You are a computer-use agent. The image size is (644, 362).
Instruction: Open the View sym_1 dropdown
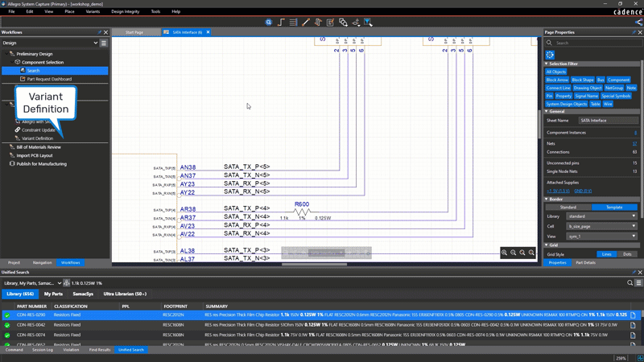601,237
